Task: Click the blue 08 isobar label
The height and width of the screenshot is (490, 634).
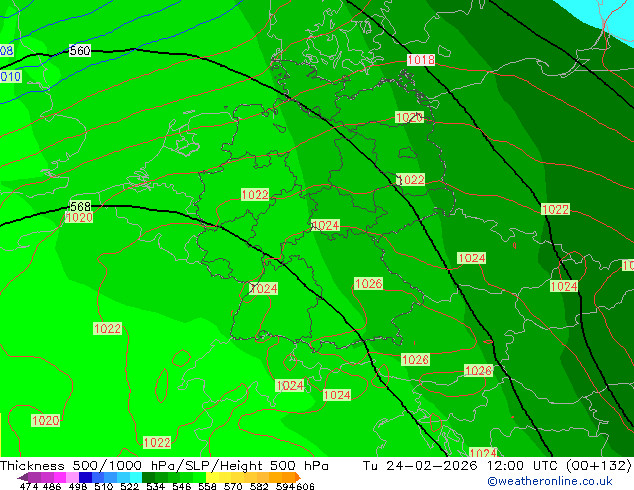Action: click(7, 51)
